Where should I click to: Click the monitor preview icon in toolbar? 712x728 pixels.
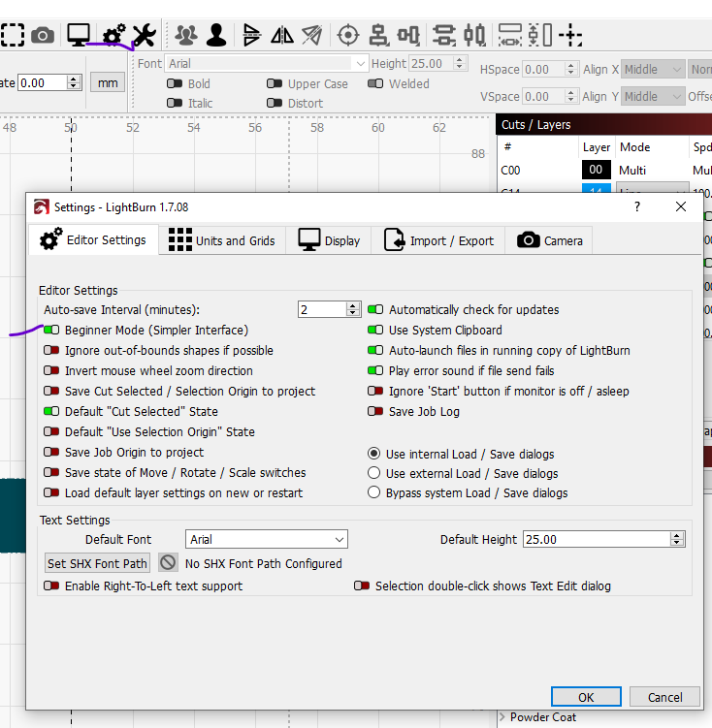pyautogui.click(x=79, y=35)
